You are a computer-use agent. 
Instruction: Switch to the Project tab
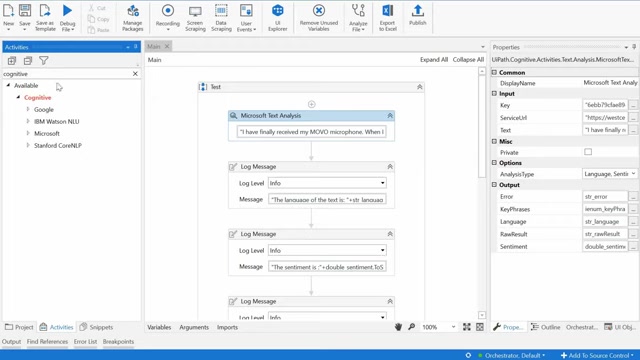19,327
